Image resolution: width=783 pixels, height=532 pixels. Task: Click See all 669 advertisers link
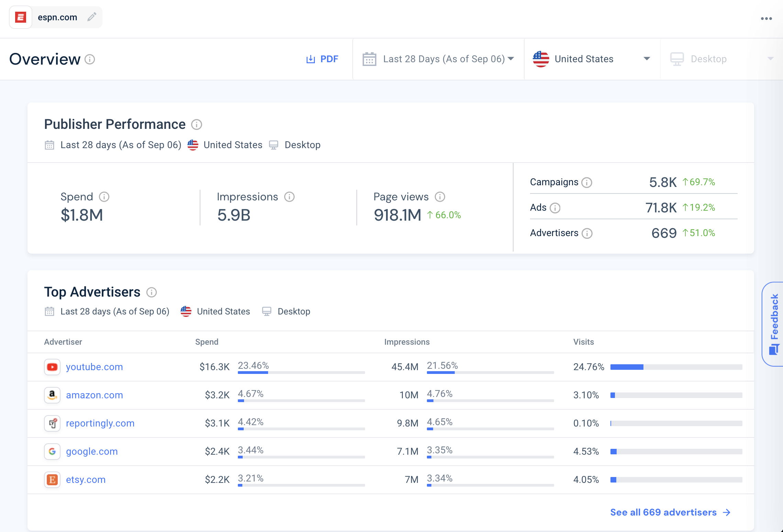670,512
